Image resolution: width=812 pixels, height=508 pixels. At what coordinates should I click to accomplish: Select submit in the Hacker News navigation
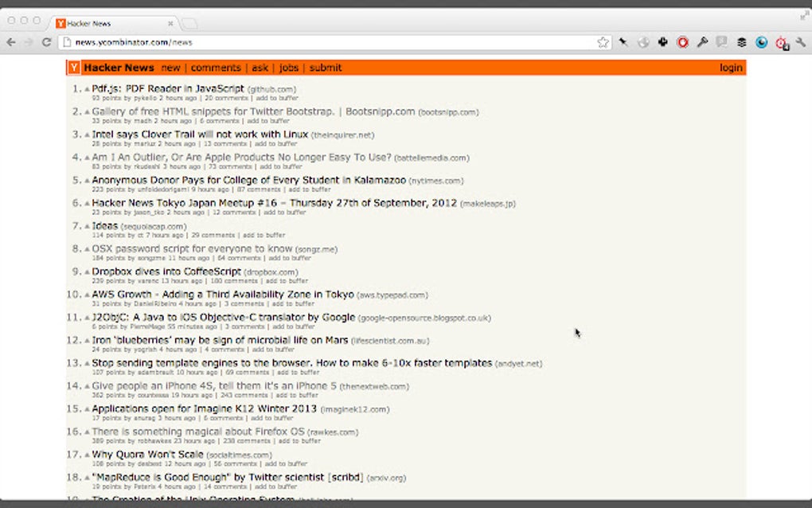click(326, 68)
